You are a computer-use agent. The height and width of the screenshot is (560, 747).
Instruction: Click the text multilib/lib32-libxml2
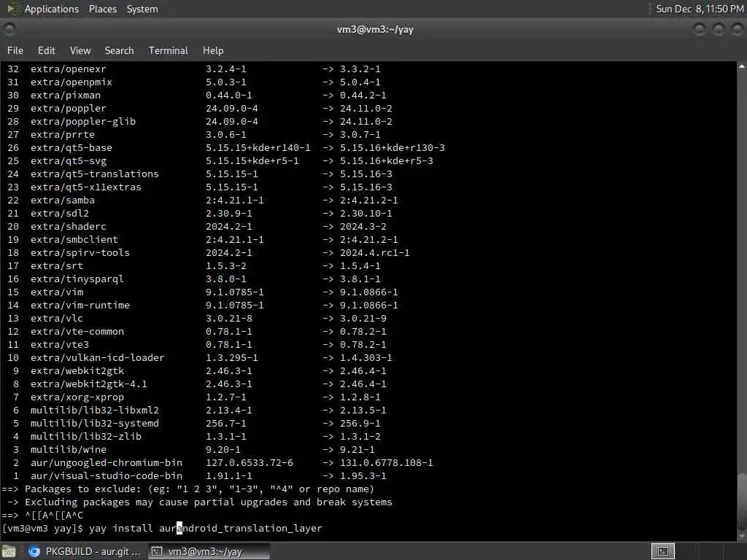coord(94,410)
